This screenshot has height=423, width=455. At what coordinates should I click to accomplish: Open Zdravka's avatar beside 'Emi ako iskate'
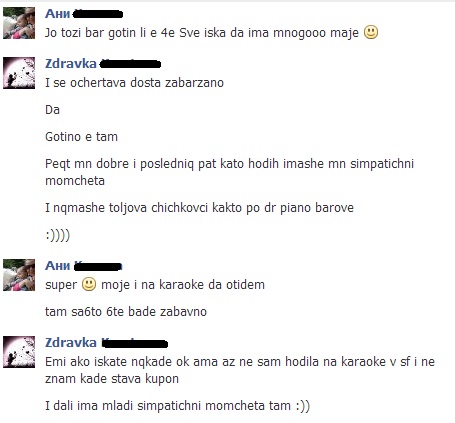(19, 352)
